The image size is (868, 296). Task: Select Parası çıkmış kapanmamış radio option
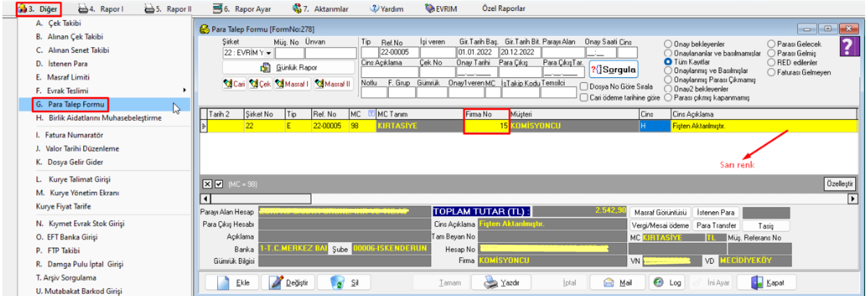coord(668,97)
